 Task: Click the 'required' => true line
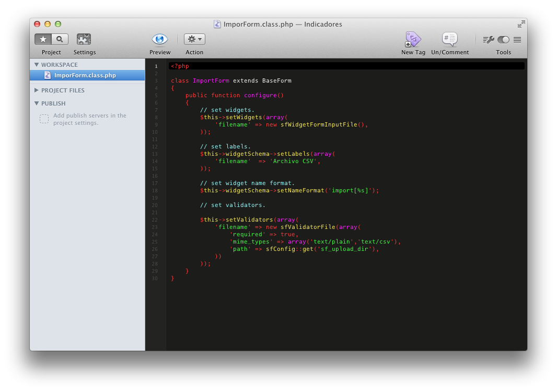point(264,234)
